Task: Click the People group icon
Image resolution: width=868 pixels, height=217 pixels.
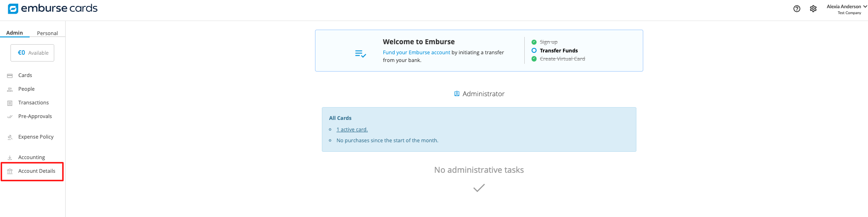Action: click(x=10, y=89)
